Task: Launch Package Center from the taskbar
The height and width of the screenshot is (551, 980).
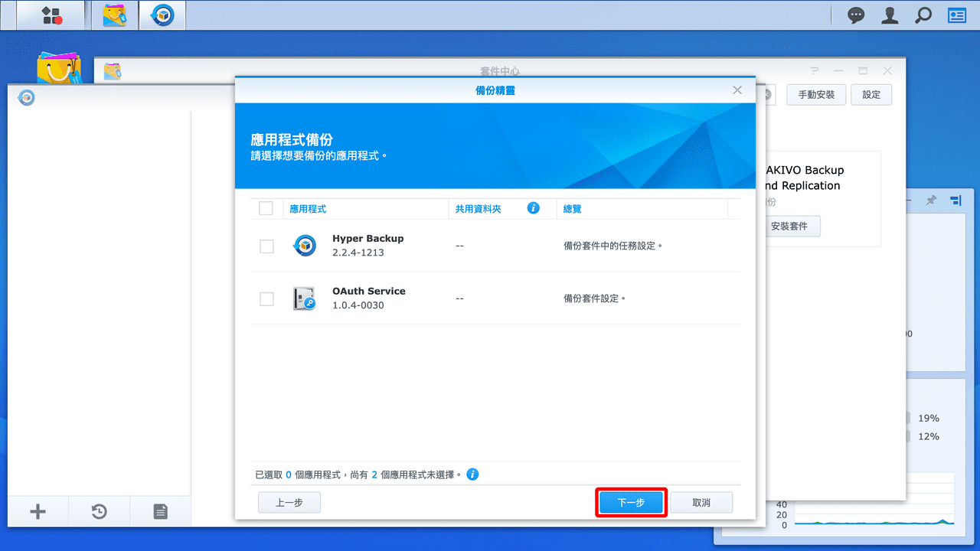Action: (113, 15)
